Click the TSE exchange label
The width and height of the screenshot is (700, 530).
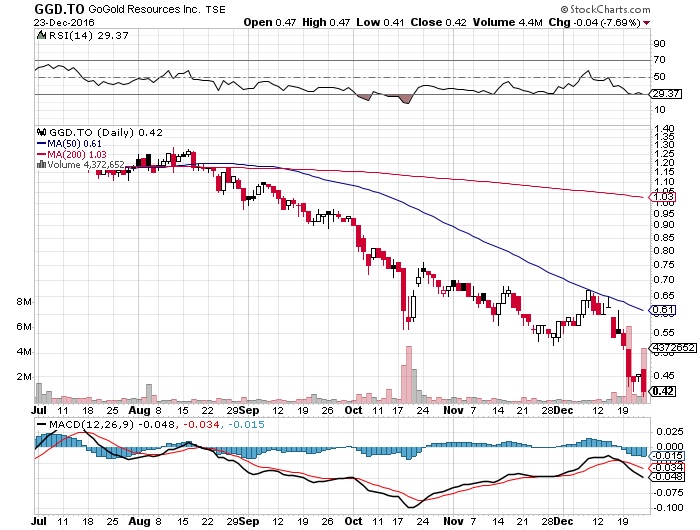point(216,9)
